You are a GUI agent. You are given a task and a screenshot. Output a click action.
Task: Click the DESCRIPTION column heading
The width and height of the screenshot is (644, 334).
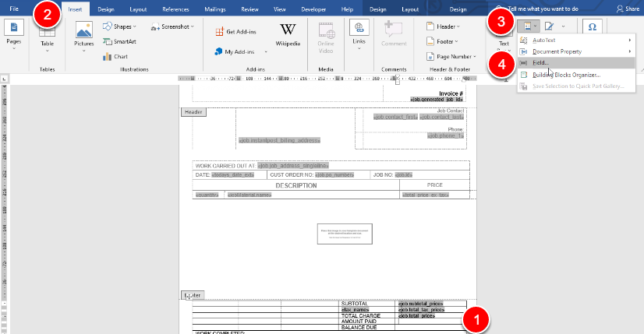pyautogui.click(x=296, y=185)
